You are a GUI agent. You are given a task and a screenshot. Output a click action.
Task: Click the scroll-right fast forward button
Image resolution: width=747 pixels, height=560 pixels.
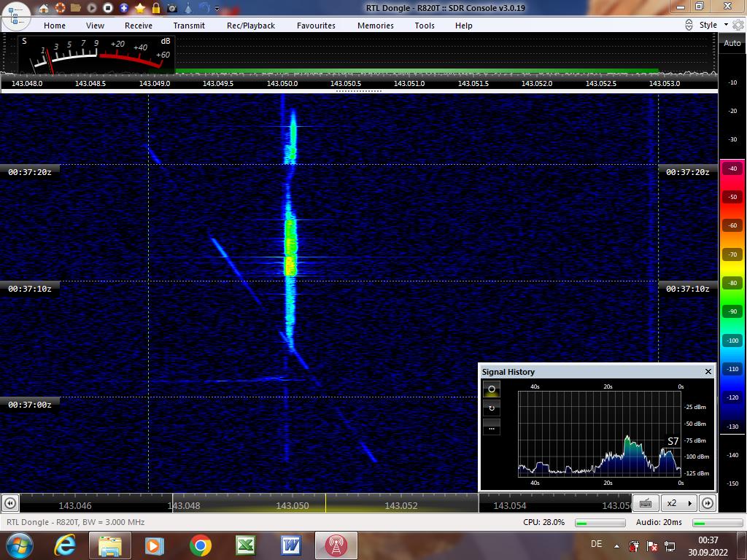708,503
